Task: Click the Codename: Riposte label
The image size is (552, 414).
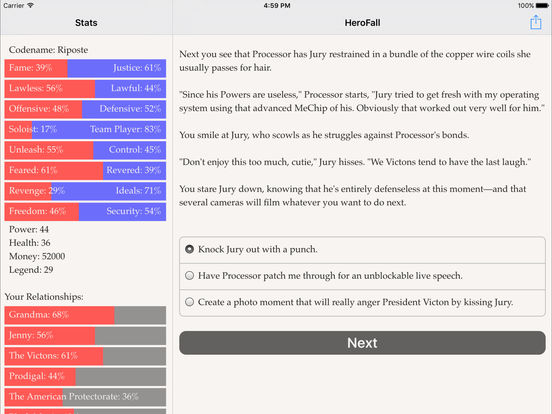Action: coord(49,50)
